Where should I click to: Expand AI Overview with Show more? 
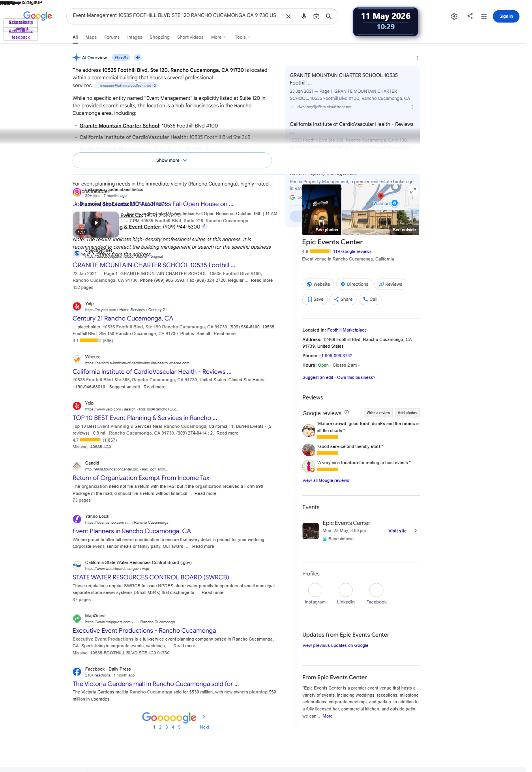(172, 160)
